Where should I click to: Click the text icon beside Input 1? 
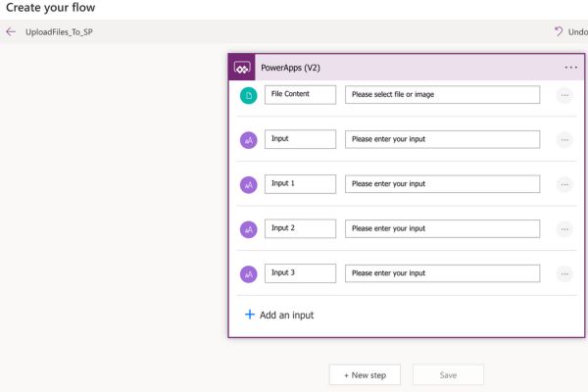click(x=249, y=184)
